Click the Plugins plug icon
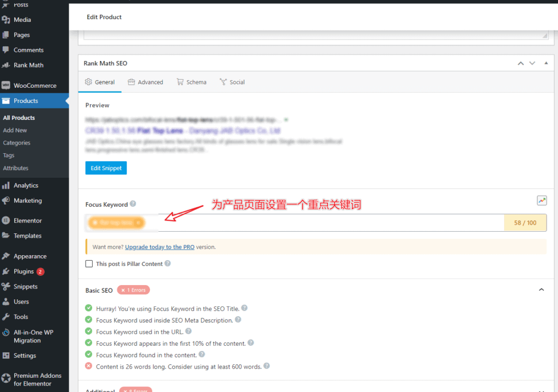558x392 pixels. tap(5, 272)
